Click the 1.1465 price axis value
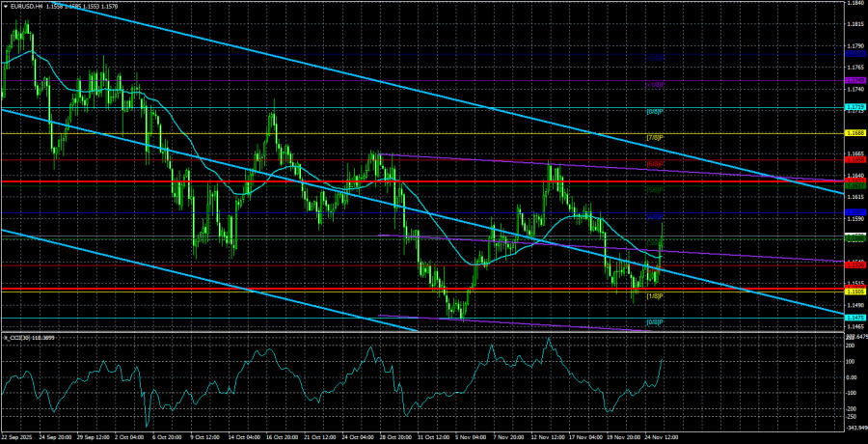Image resolution: width=868 pixels, height=444 pixels. (x=854, y=326)
